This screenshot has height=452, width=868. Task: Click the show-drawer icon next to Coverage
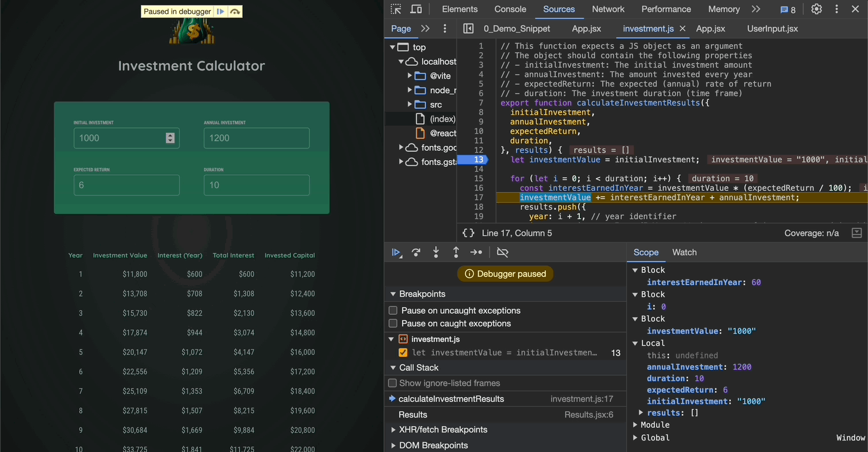click(x=857, y=233)
